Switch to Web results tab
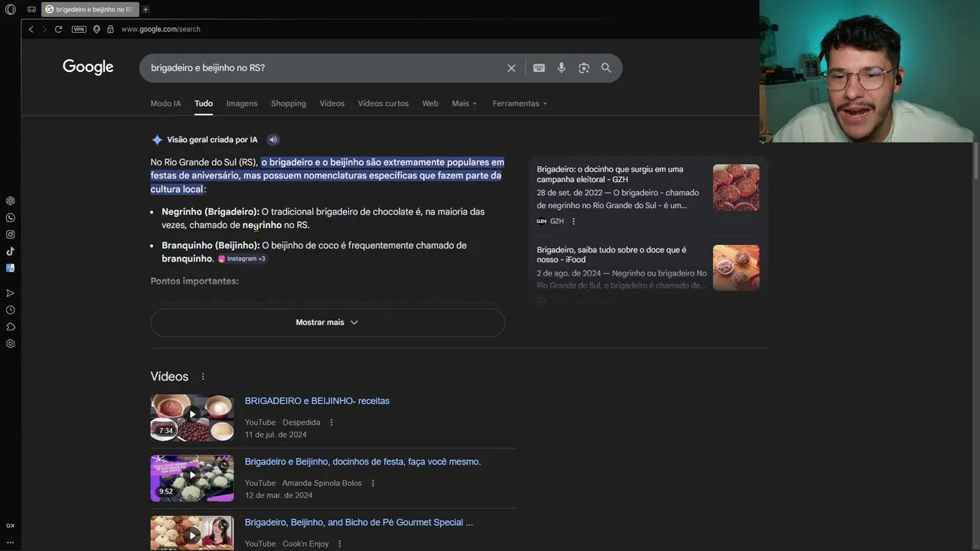The image size is (980, 551). point(430,103)
